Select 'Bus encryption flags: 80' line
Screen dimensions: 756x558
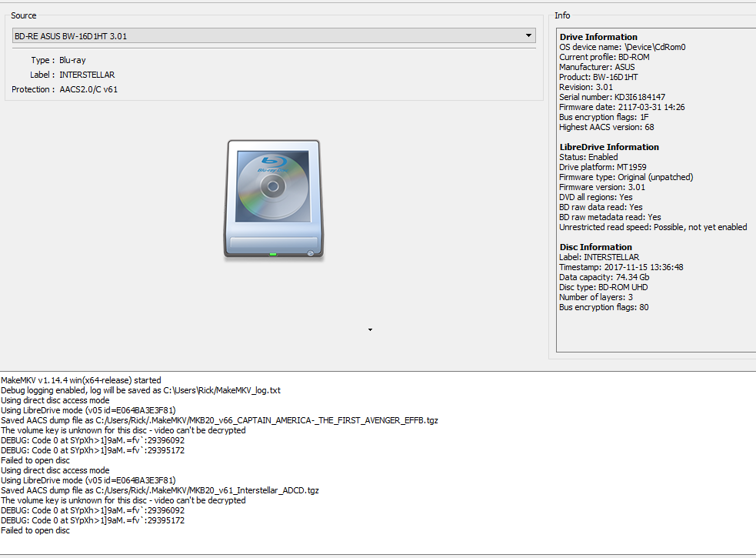(x=604, y=308)
